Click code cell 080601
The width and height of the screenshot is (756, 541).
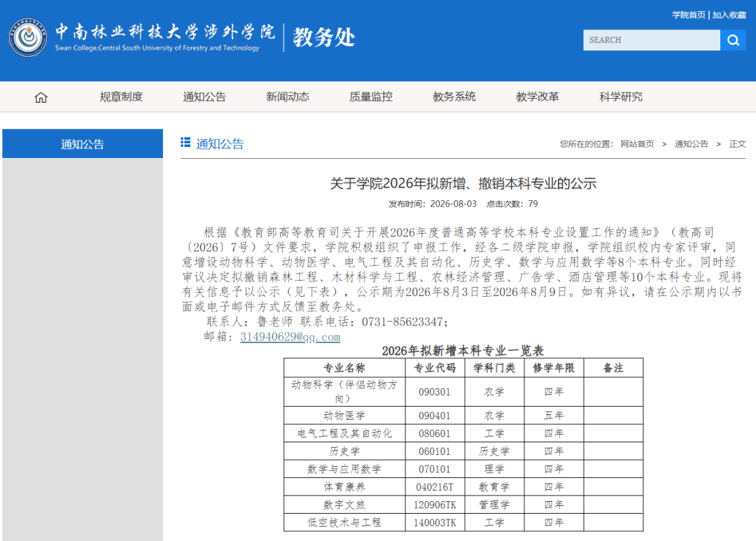435,433
